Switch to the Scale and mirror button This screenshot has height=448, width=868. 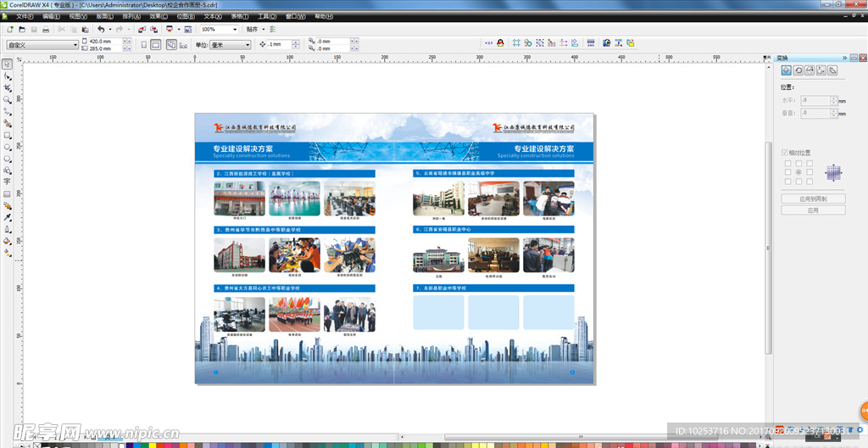pyautogui.click(x=810, y=70)
